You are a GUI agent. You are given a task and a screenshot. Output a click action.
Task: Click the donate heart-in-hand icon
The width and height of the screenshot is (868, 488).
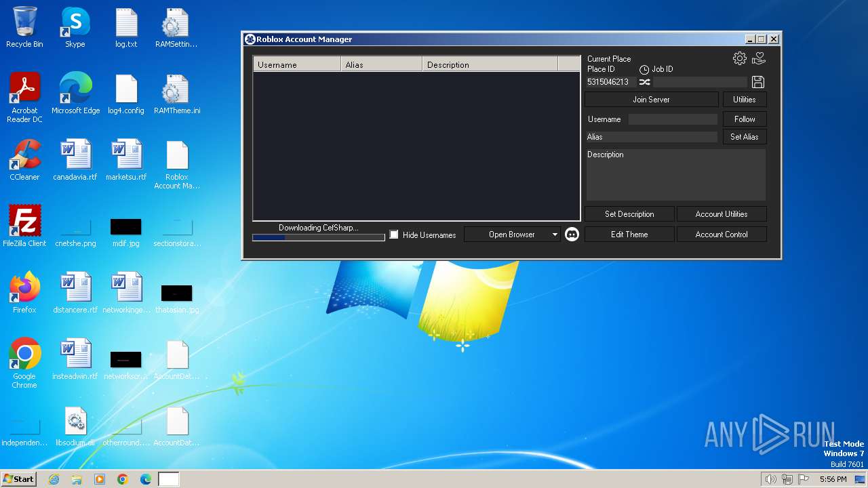point(759,59)
